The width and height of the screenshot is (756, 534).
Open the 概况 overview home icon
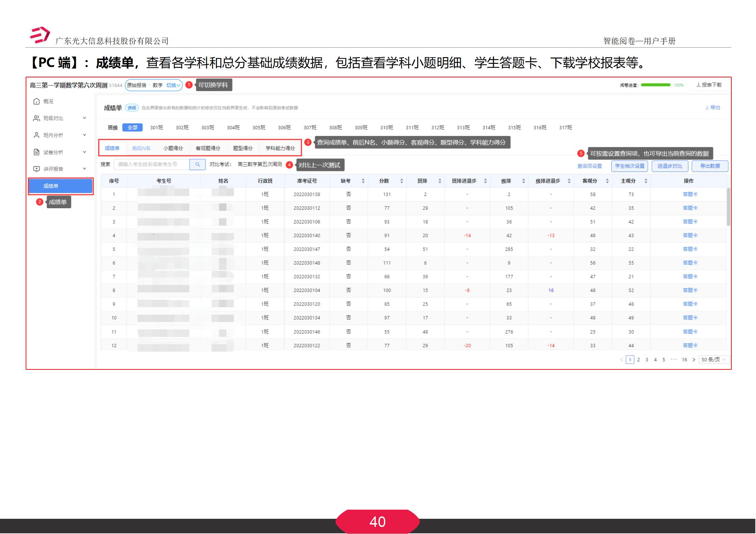36,101
